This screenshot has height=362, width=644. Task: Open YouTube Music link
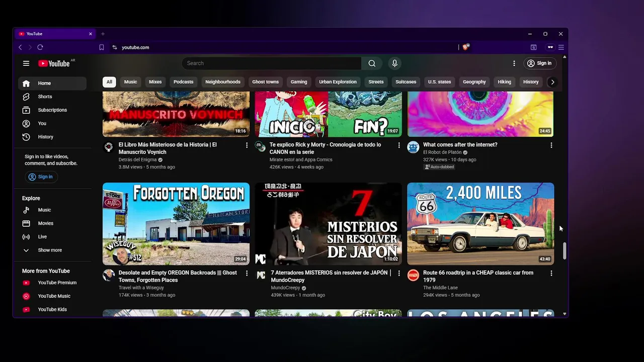(x=52, y=296)
